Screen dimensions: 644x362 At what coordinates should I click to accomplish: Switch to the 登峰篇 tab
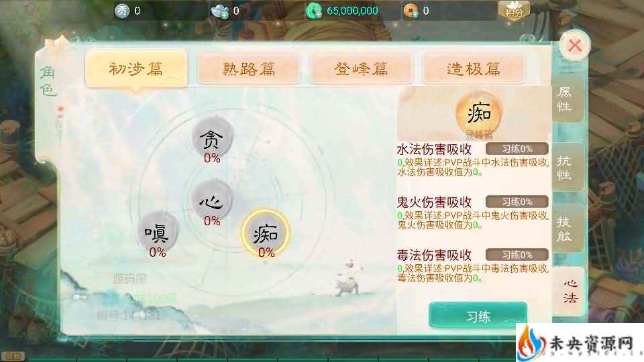(x=362, y=68)
